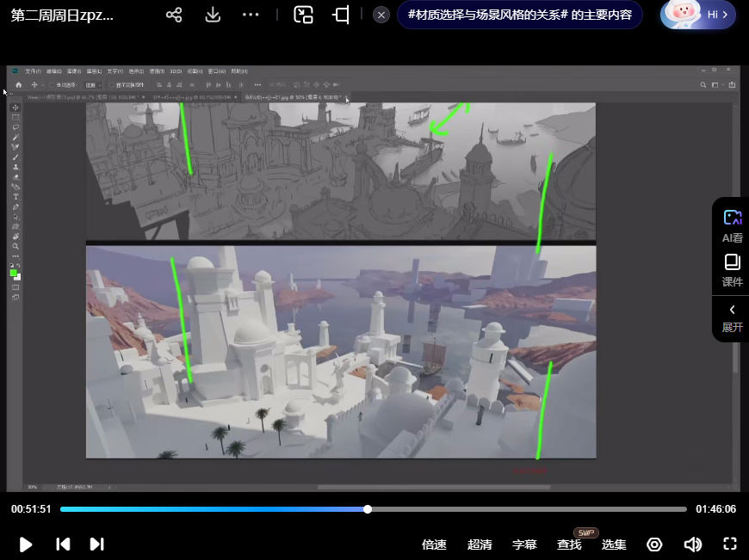Open the settings ring icon in player bar
The image size is (749, 560).
click(654, 545)
